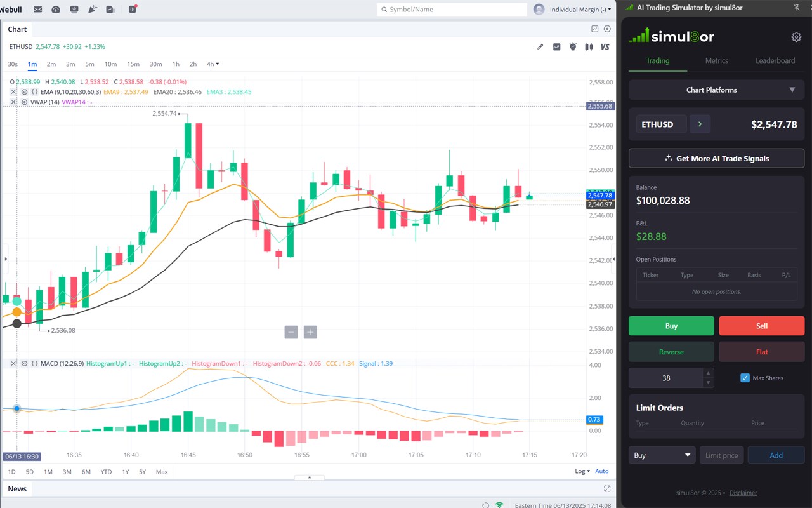The height and width of the screenshot is (508, 812).
Task: Click green arrow next to ETHUSD ticker
Action: point(700,124)
